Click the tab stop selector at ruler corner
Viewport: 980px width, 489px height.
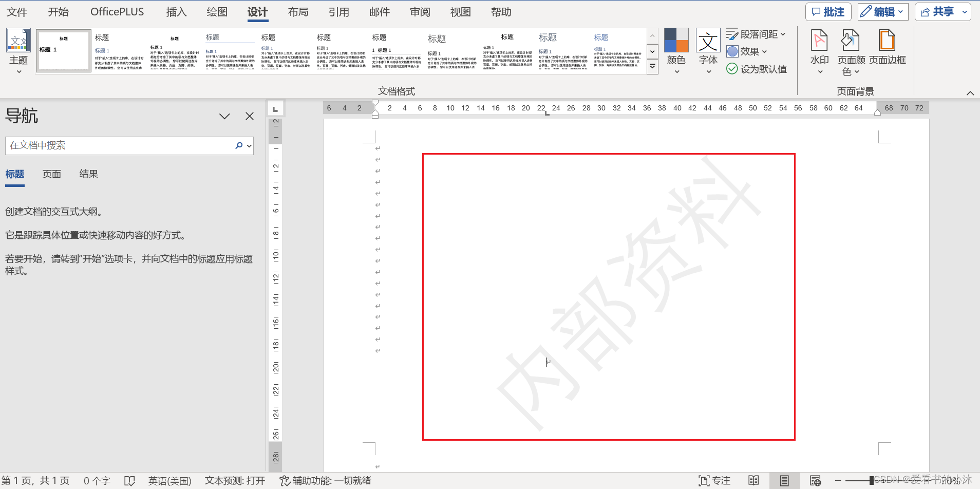(275, 109)
